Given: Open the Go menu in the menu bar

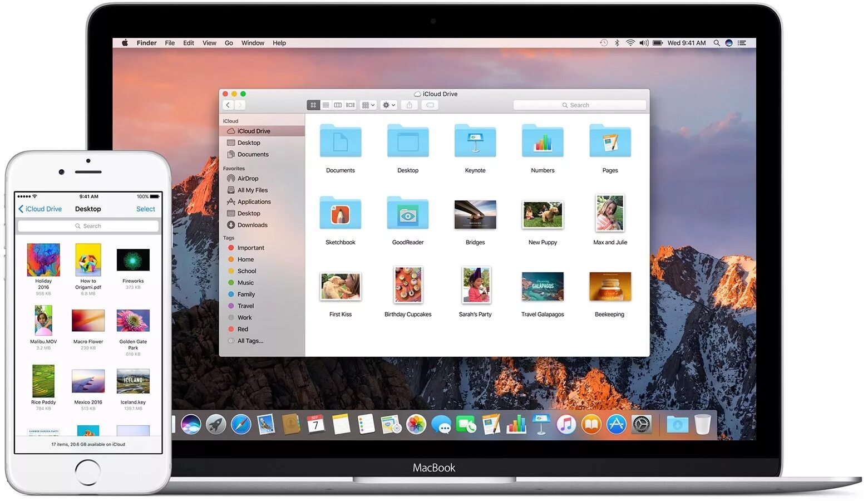Looking at the screenshot, I should click(x=229, y=43).
